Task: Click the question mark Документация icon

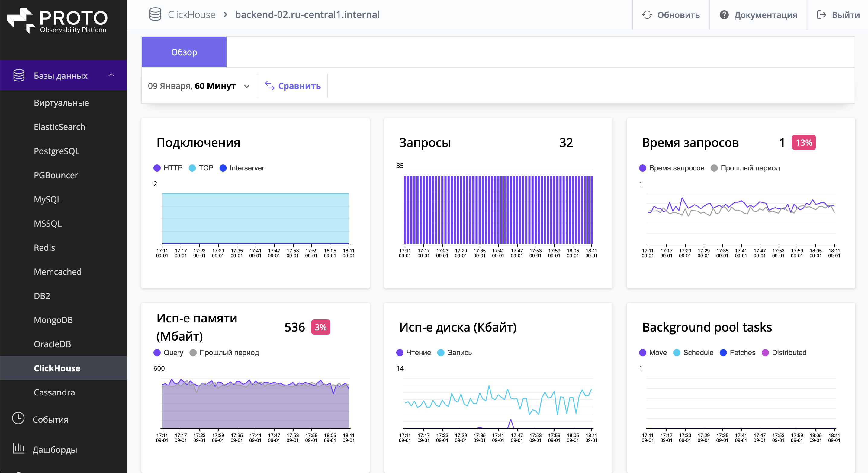Action: pyautogui.click(x=724, y=15)
